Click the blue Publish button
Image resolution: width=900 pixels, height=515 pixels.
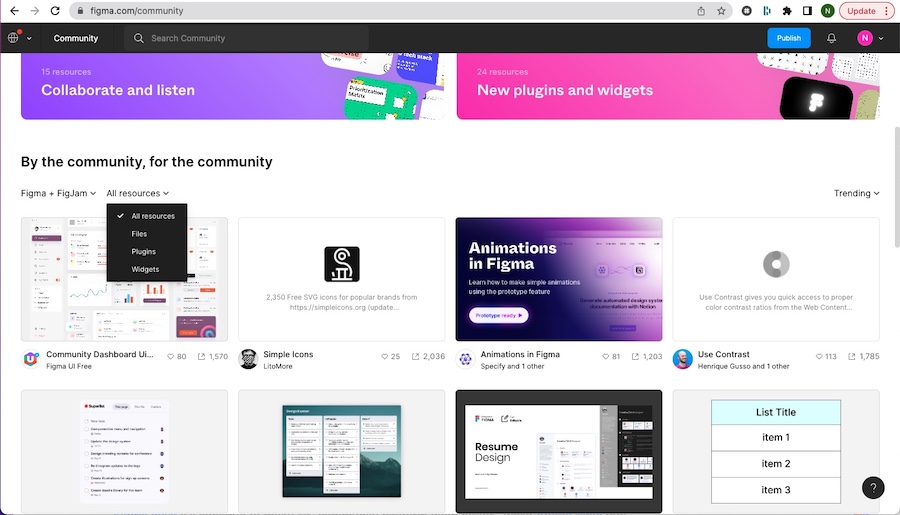click(x=788, y=38)
